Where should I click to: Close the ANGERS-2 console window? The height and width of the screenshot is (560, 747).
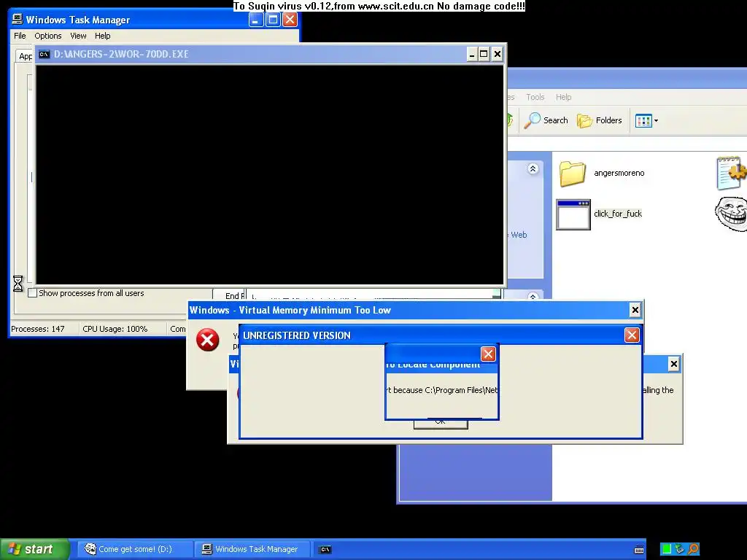point(497,54)
